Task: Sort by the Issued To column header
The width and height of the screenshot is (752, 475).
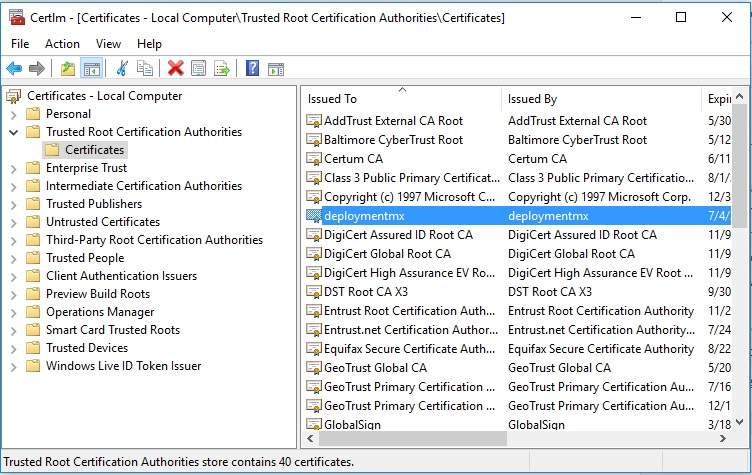Action: pos(400,99)
